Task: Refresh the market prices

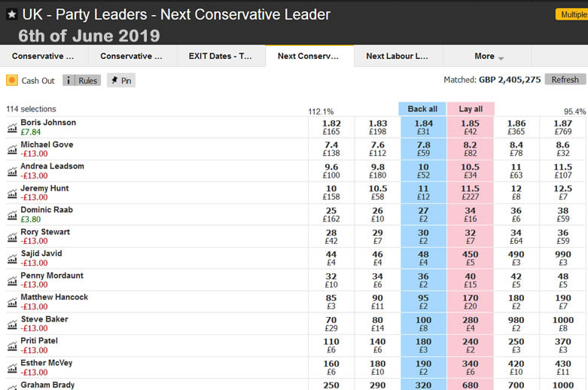Action: [565, 80]
